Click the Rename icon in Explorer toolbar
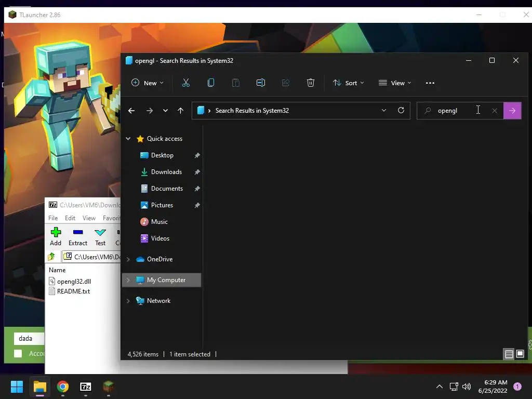Image resolution: width=532 pixels, height=399 pixels. pos(261,83)
